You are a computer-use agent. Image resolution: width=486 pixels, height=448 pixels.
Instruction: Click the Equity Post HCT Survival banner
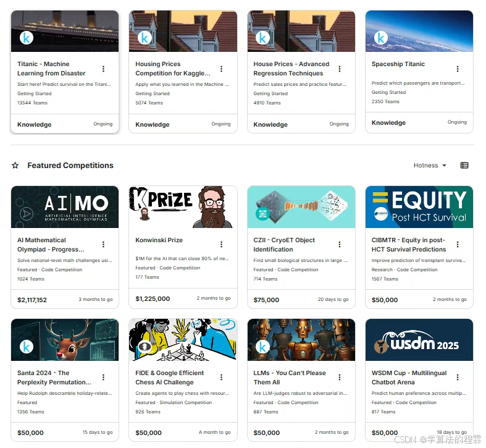coord(419,207)
